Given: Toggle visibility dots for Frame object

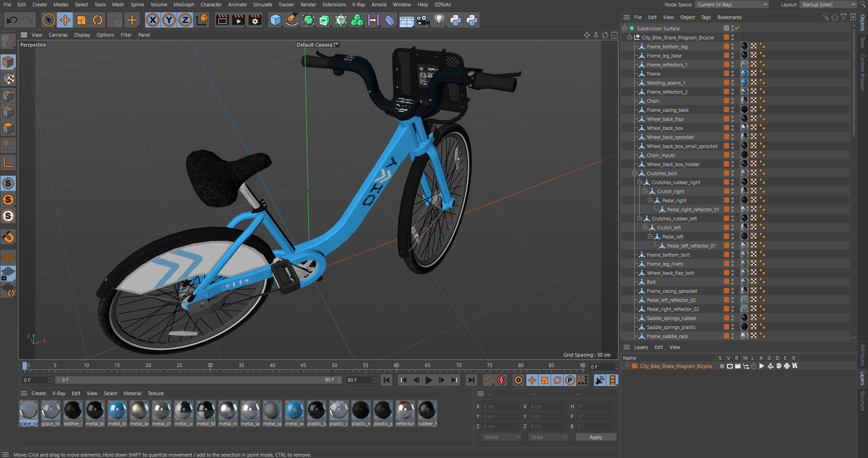Looking at the screenshot, I should (732, 73).
